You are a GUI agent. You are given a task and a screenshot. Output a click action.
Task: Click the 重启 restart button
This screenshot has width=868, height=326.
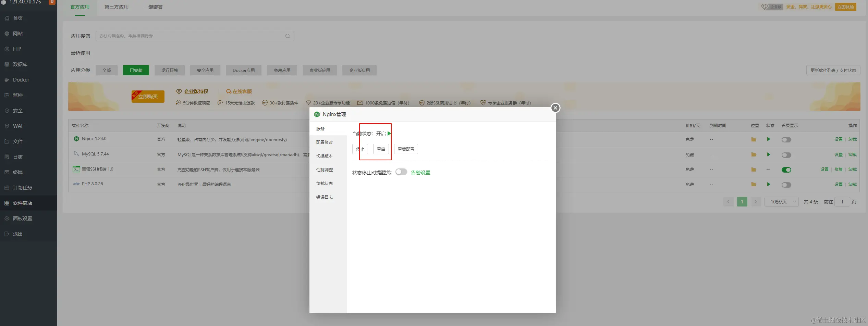coord(381,149)
